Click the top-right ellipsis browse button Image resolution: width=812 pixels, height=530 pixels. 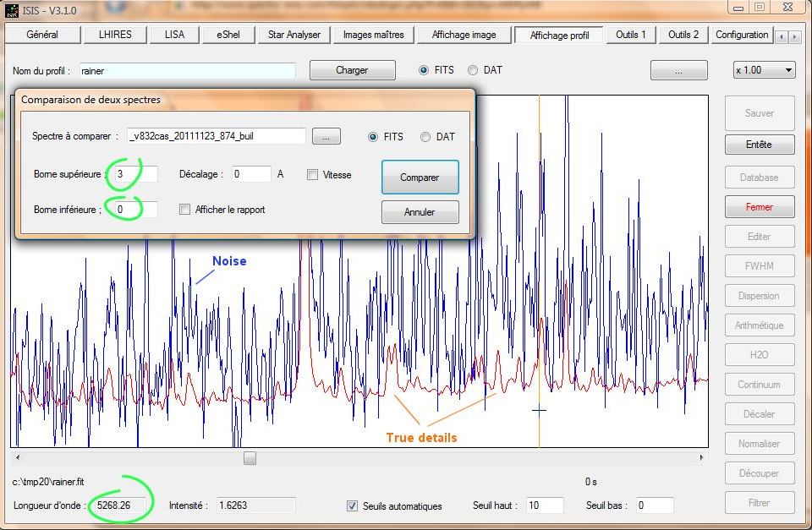pyautogui.click(x=678, y=71)
